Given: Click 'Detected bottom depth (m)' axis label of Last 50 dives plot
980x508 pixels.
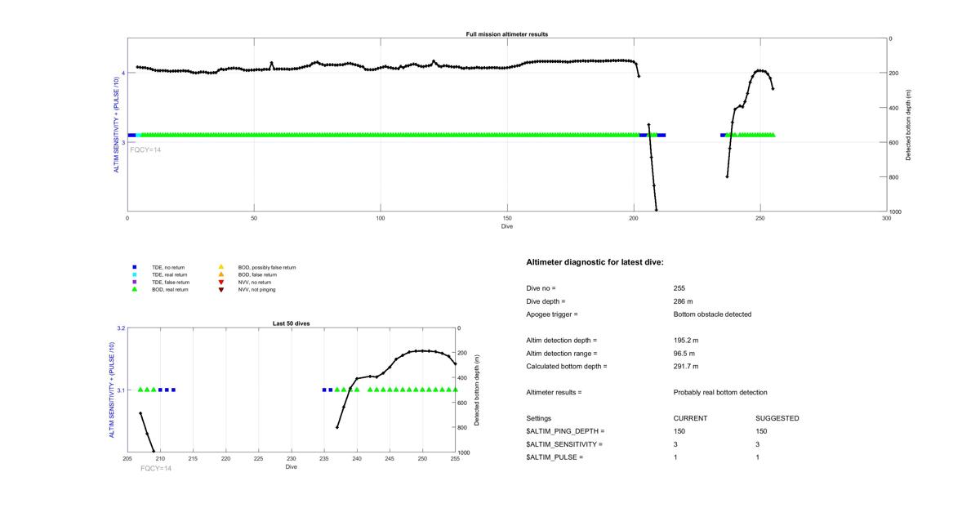Looking at the screenshot, I should point(476,390).
